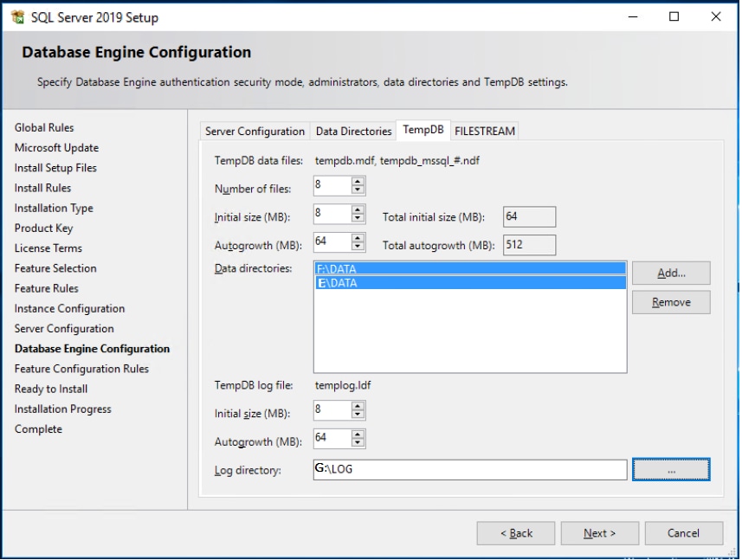
Task: Decrease TempDB data Initial size down arrow
Action: (358, 218)
